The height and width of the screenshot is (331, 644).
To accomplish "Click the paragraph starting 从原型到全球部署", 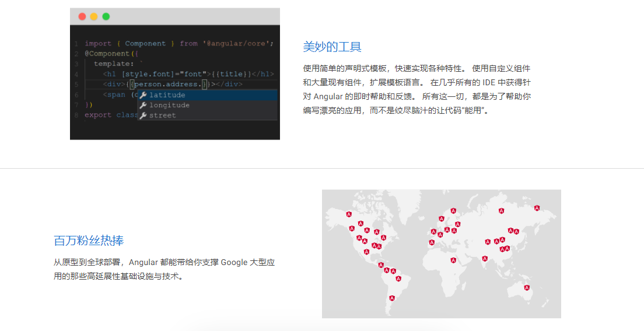I will 164,269.
